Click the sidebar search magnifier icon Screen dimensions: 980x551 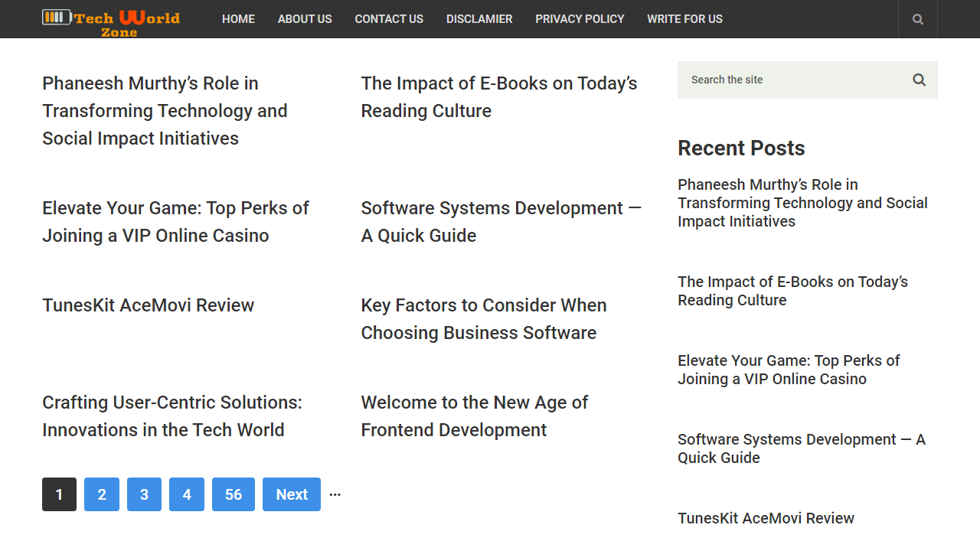click(919, 80)
